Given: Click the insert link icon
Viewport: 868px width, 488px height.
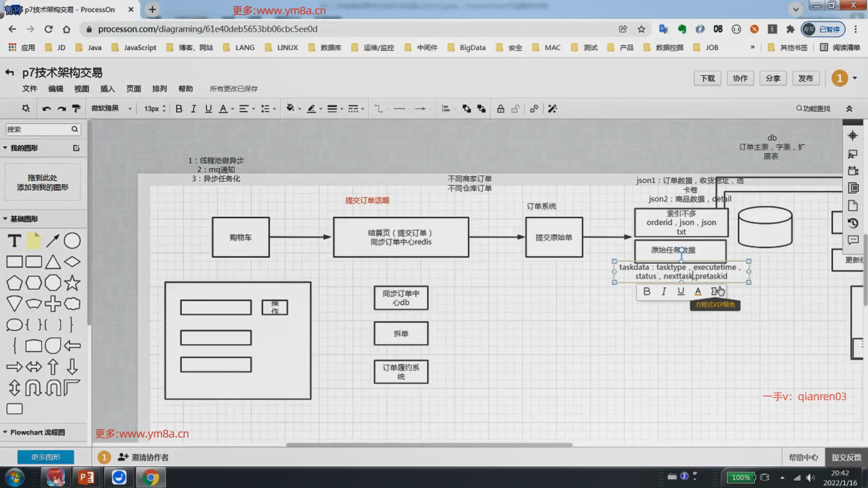Looking at the screenshot, I should [x=534, y=108].
